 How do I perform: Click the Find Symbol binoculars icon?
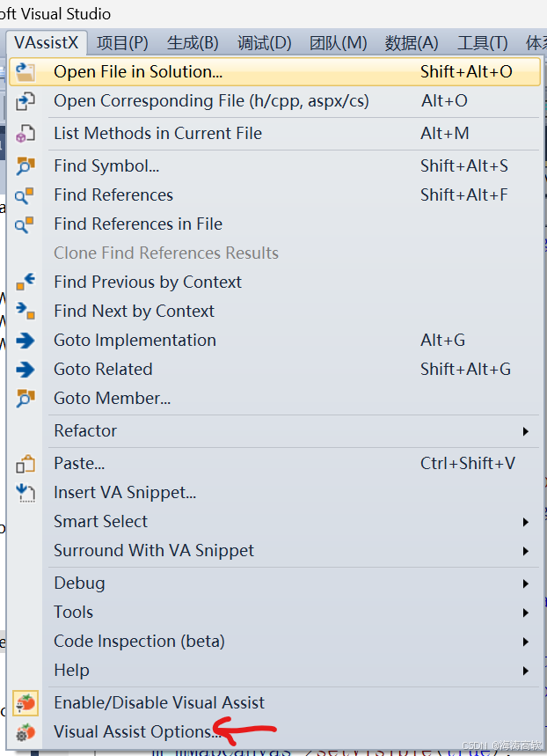(26, 166)
